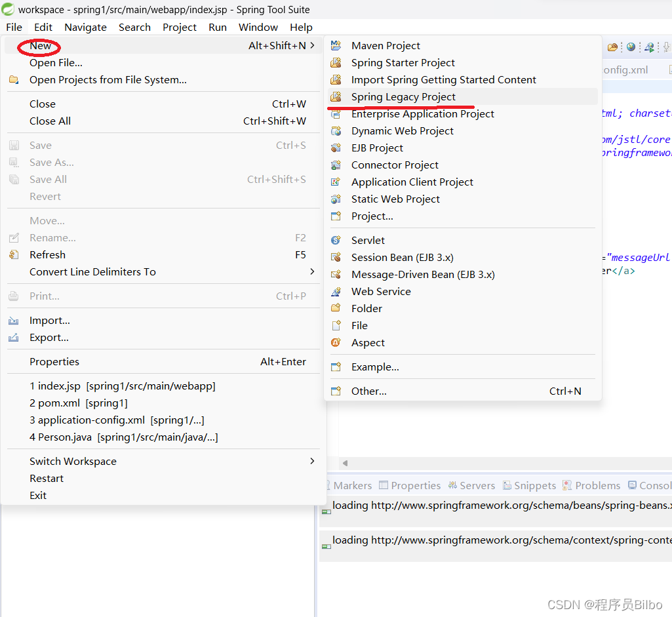This screenshot has height=617, width=672.
Task: Open the Navigate menu
Action: tap(86, 28)
